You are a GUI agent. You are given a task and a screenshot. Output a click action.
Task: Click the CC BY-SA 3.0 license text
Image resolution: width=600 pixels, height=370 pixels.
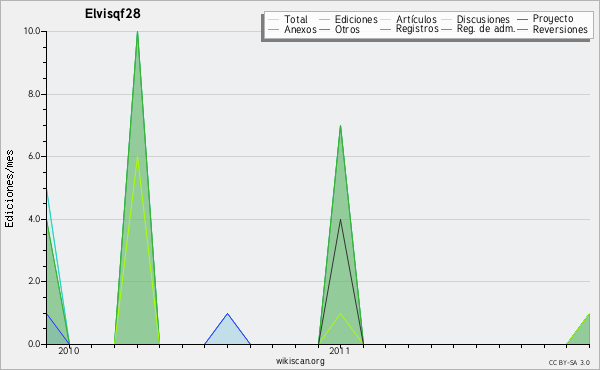click(x=569, y=363)
